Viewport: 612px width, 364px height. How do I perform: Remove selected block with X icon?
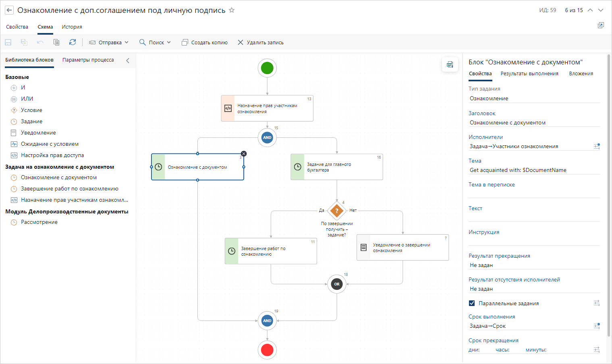click(x=244, y=154)
